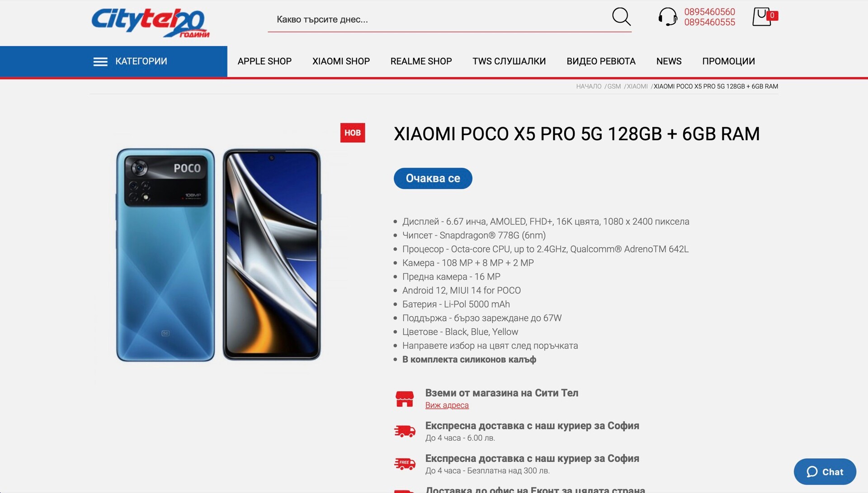Image resolution: width=868 pixels, height=493 pixels.
Task: Click the НАЧАЛО breadcrumb link
Action: pyautogui.click(x=589, y=86)
